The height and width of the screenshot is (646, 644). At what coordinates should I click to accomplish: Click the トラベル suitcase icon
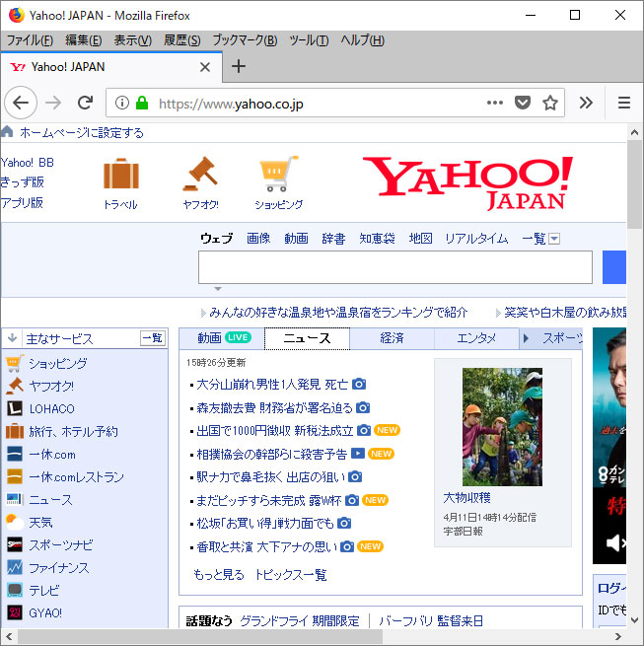coord(120,174)
